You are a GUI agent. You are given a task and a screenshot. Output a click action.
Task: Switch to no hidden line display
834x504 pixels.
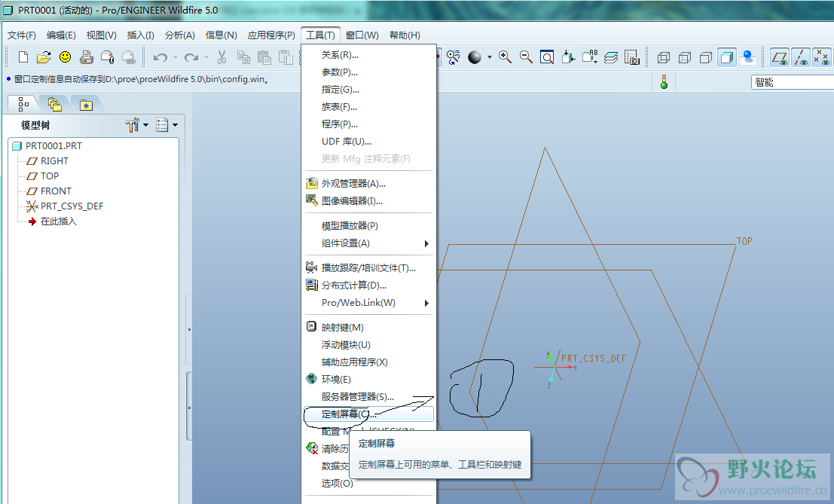(706, 57)
